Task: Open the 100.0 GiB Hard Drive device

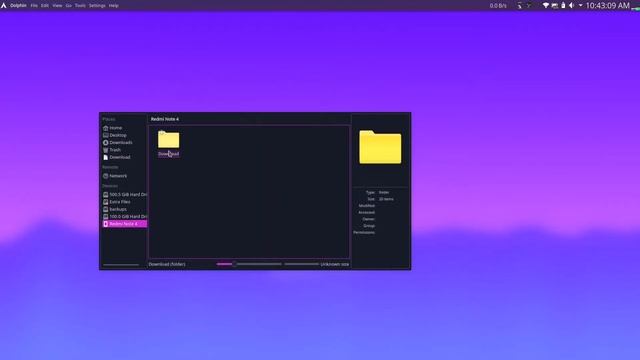Action: tap(124, 217)
